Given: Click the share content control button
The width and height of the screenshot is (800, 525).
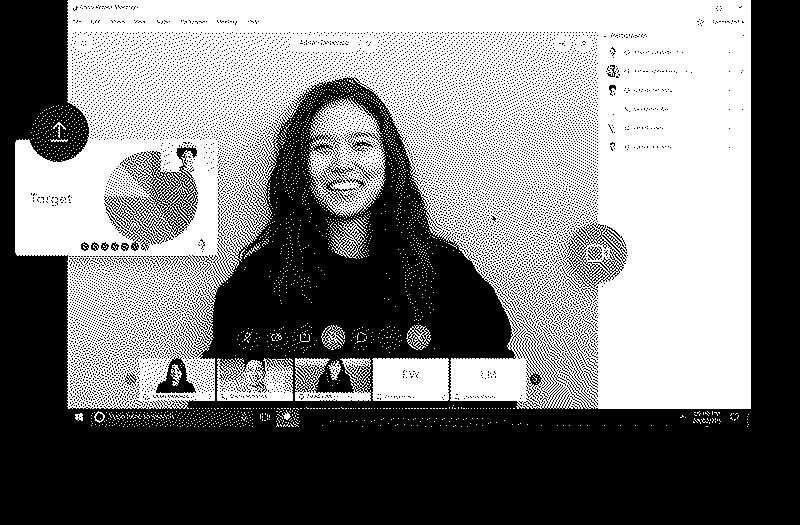Looking at the screenshot, I should [305, 338].
